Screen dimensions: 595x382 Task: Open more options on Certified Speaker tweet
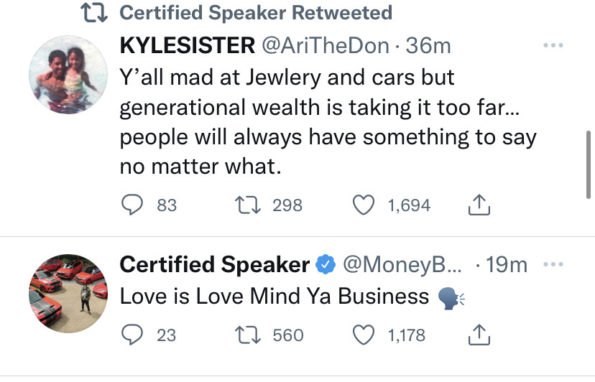pyautogui.click(x=553, y=264)
